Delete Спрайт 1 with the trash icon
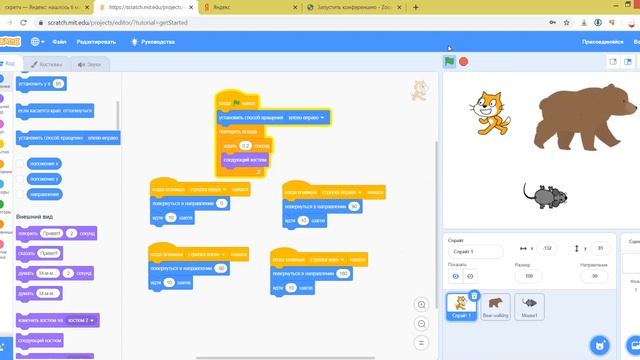Screen dimensions: 640x360 coord(474,296)
